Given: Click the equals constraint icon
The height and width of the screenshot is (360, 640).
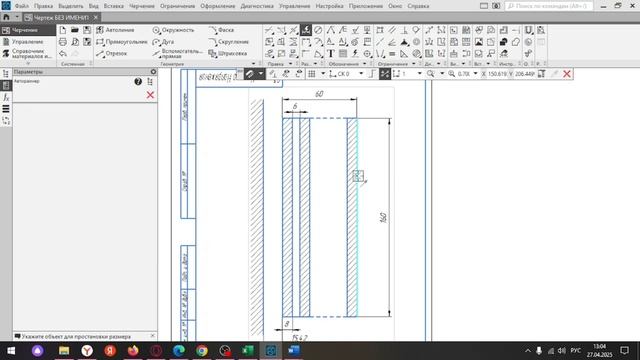Looking at the screenshot, I should point(392,53).
